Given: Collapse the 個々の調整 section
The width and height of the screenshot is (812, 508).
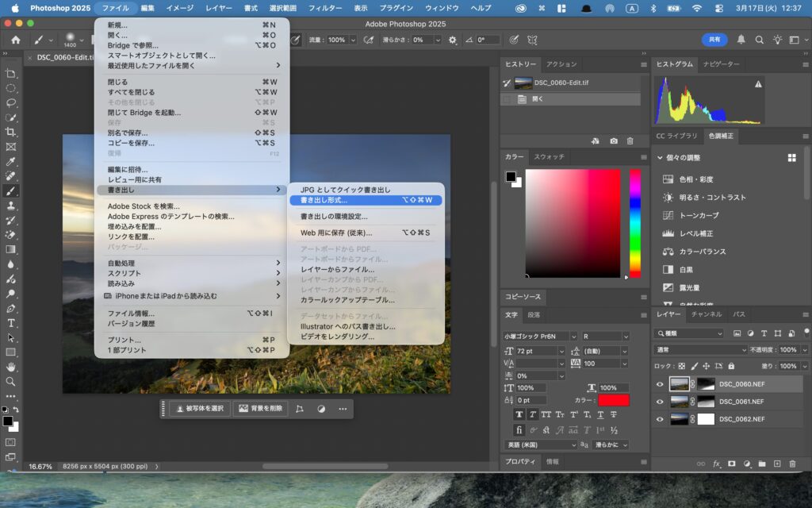Looking at the screenshot, I should point(660,158).
